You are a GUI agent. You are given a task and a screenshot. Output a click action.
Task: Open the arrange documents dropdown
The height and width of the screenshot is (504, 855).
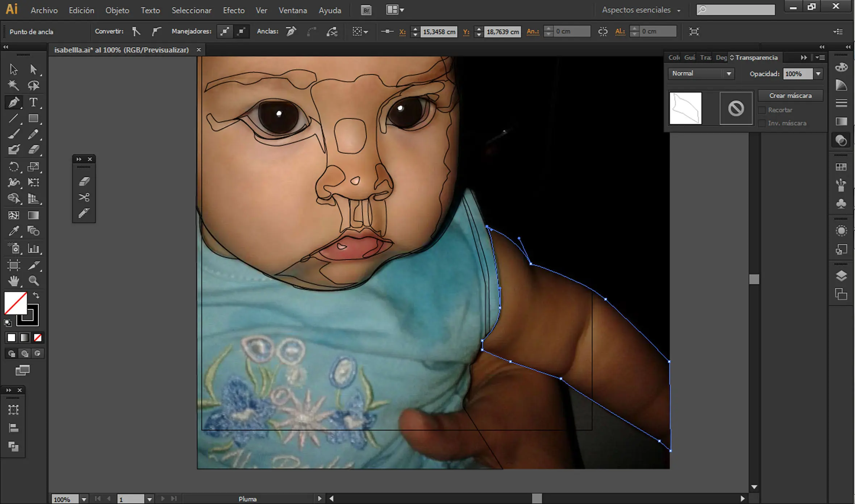click(395, 10)
